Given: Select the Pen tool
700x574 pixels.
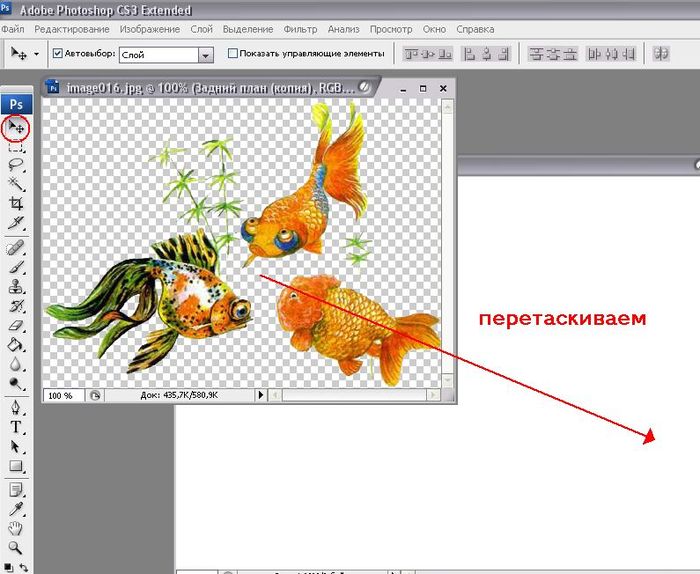Looking at the screenshot, I should pyautogui.click(x=16, y=408).
